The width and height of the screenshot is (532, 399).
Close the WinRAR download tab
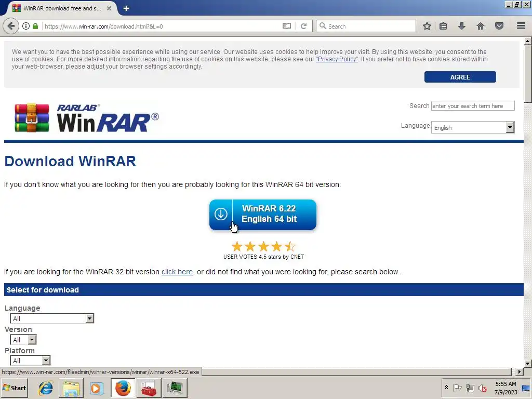point(109,8)
